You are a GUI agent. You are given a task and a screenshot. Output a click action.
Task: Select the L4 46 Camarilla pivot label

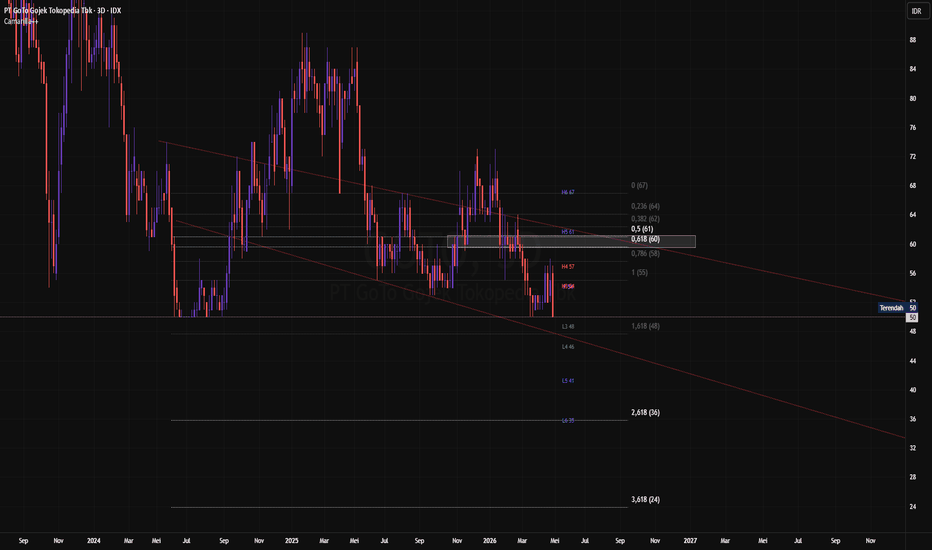click(568, 347)
